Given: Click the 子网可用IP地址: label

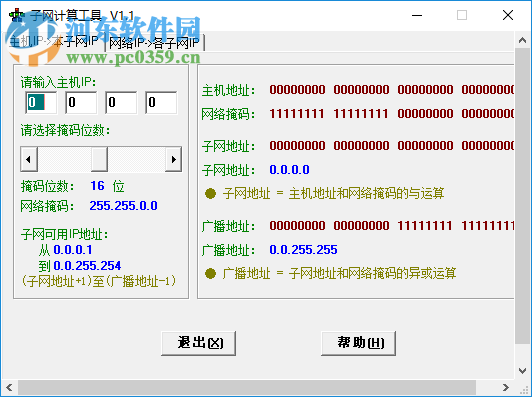Looking at the screenshot, I should (x=64, y=234).
